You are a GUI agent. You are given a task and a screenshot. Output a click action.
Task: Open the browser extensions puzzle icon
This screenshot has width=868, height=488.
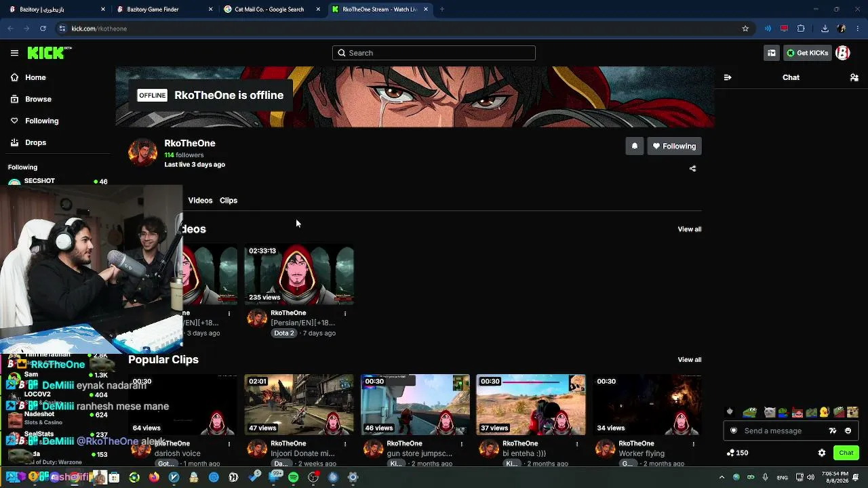tap(801, 28)
